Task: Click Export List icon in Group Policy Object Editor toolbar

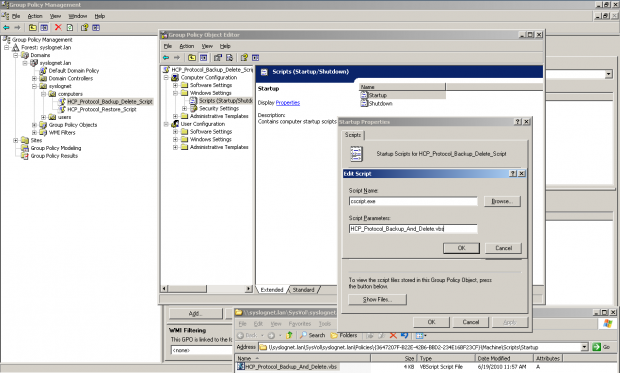Action: [229, 58]
